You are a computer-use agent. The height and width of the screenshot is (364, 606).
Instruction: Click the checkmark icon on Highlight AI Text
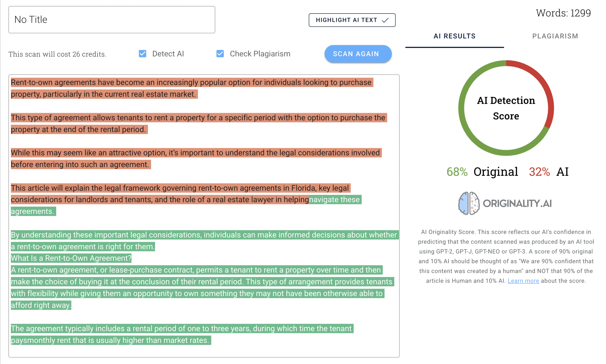(385, 20)
